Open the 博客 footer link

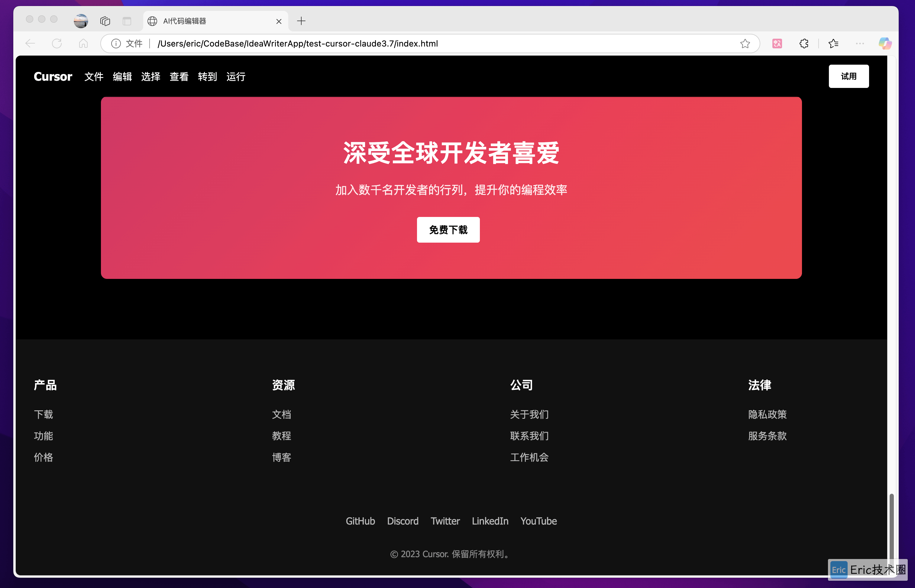tap(282, 457)
